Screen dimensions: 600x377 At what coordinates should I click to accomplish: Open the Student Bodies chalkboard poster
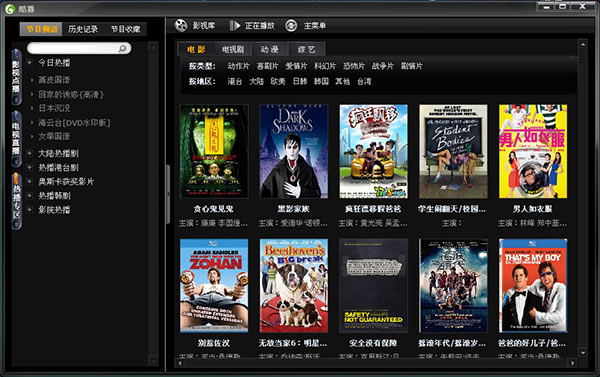tap(453, 151)
